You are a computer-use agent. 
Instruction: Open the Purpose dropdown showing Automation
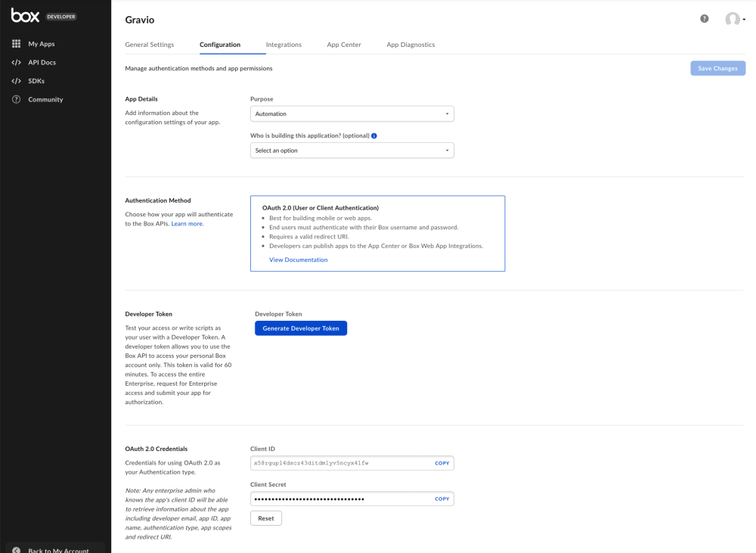[x=352, y=113]
